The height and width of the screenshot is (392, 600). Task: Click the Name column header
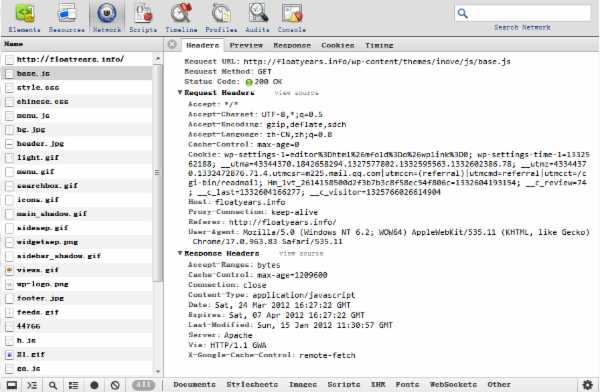click(82, 44)
